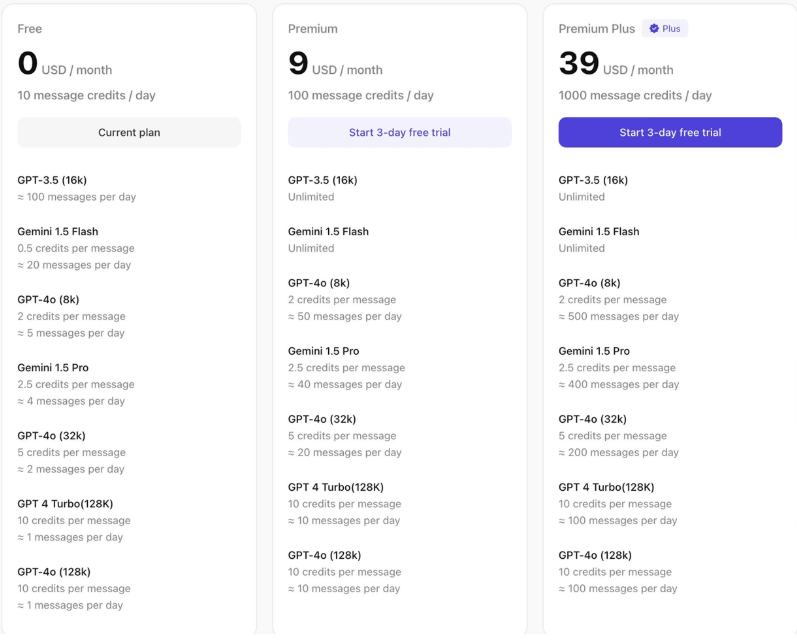
Task: Click '0.5 credits per message' in Free plan
Action: pyautogui.click(x=76, y=248)
